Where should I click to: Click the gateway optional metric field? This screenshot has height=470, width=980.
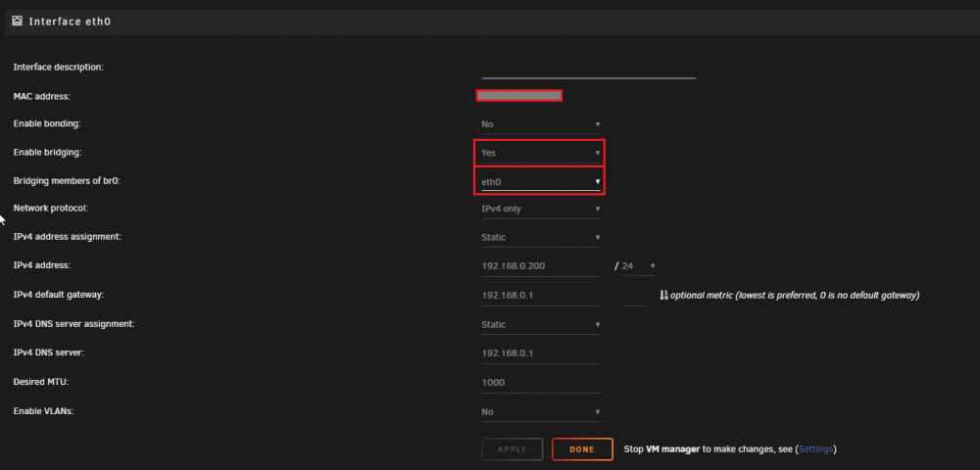(x=634, y=296)
